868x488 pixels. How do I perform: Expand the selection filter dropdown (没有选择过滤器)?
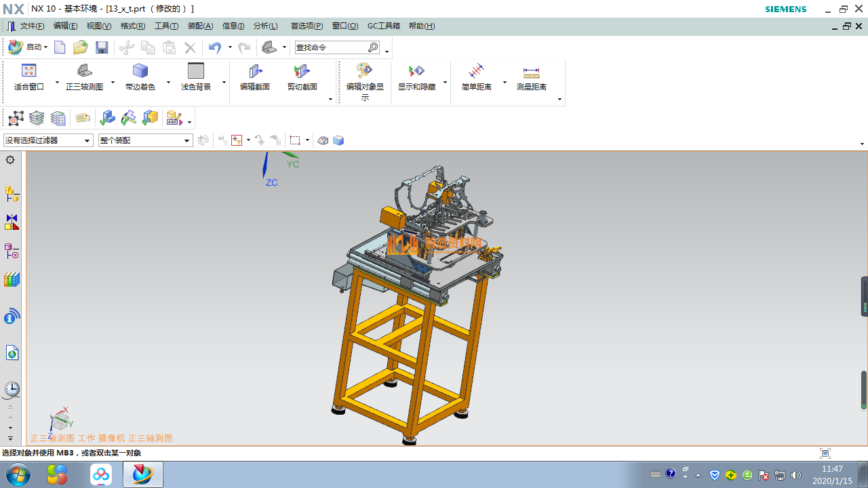[x=48, y=140]
